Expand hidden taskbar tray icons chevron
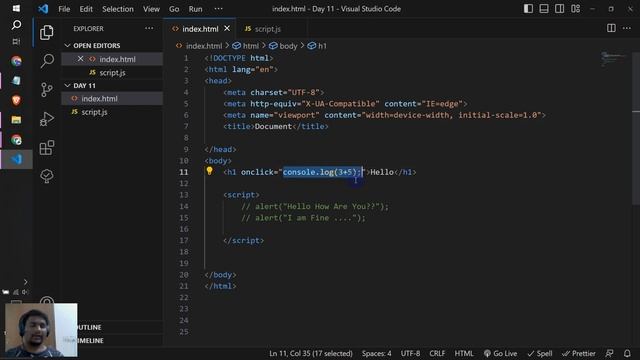The image size is (640, 360). click(x=25, y=282)
